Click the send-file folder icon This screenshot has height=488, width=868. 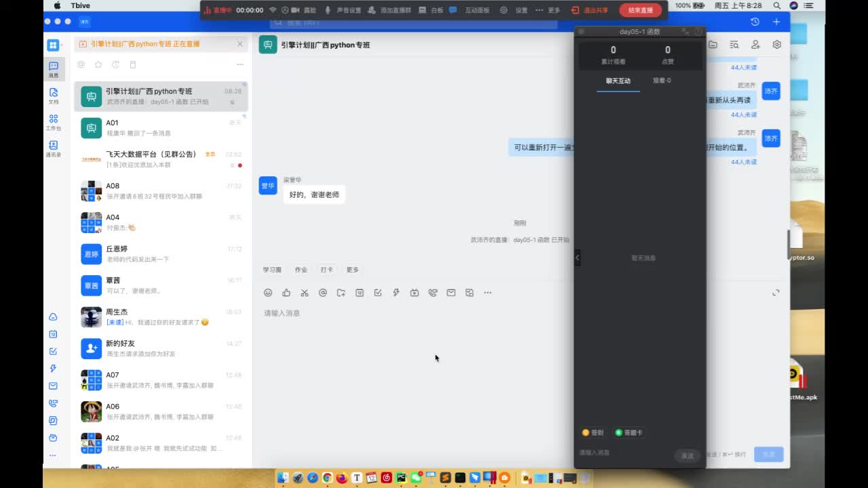pos(341,293)
